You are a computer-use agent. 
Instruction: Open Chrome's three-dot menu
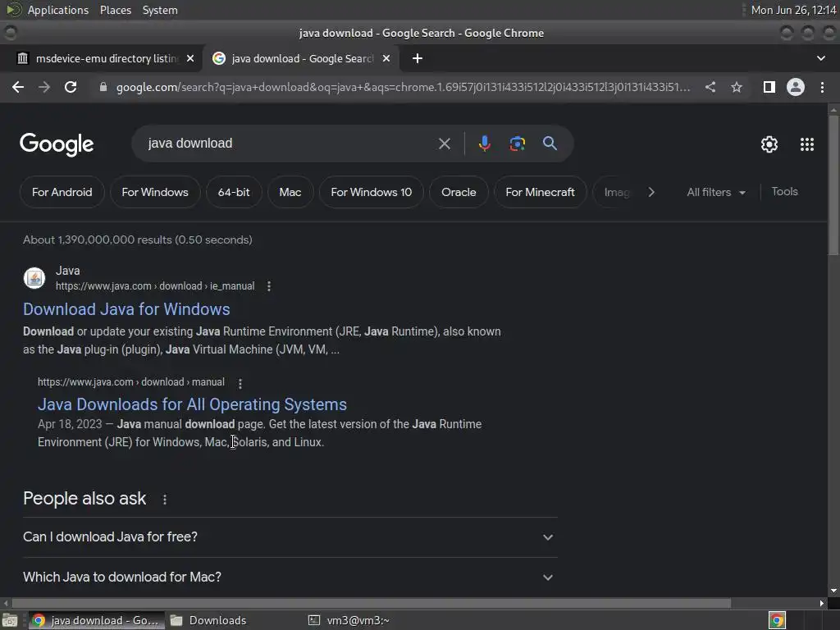[822, 87]
